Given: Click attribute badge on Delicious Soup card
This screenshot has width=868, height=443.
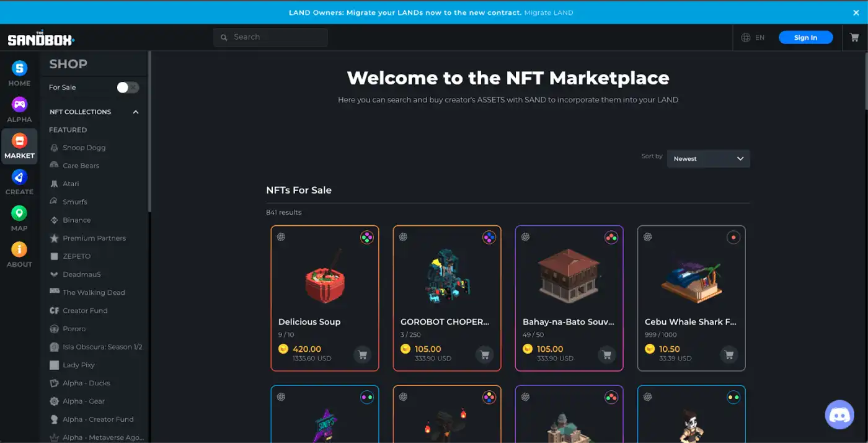Looking at the screenshot, I should pos(367,238).
